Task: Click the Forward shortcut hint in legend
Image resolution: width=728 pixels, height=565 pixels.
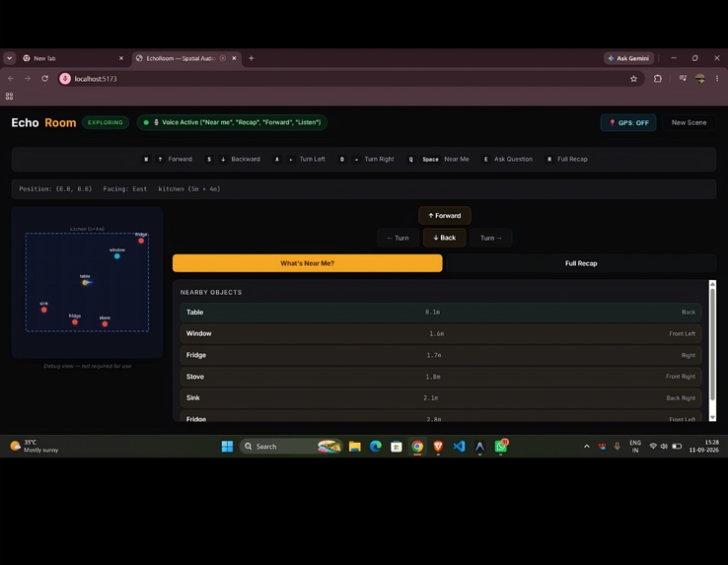Action: coord(167,159)
